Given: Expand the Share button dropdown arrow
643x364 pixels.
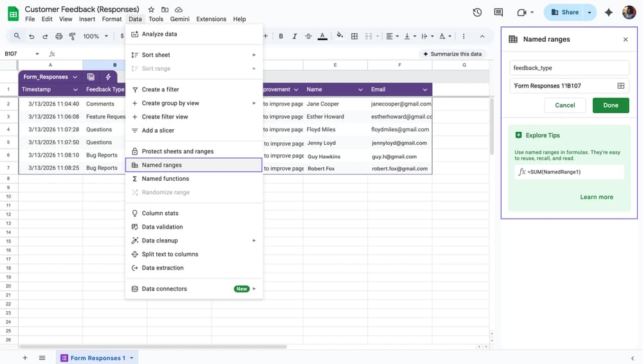Looking at the screenshot, I should point(589,12).
